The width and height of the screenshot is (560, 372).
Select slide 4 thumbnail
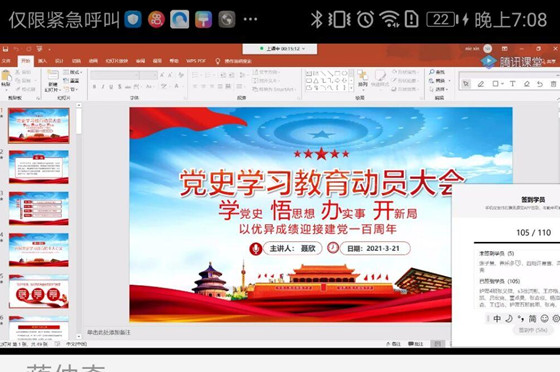[39, 250]
